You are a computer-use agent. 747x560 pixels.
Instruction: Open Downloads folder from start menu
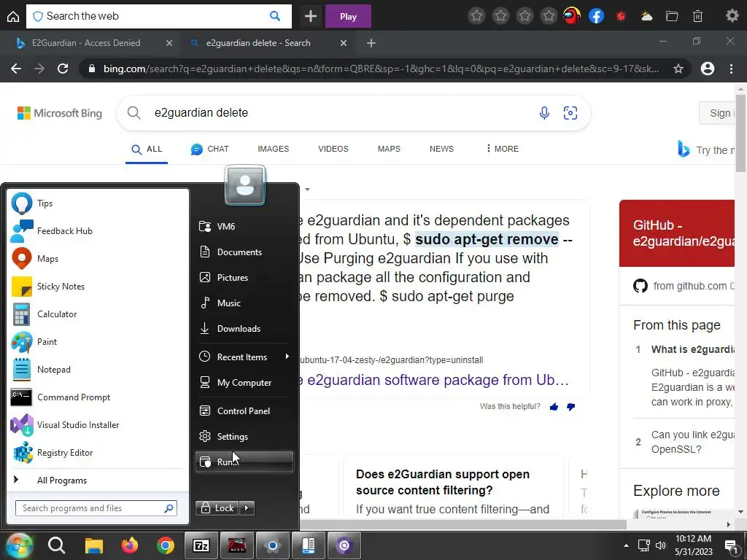[x=244, y=329]
